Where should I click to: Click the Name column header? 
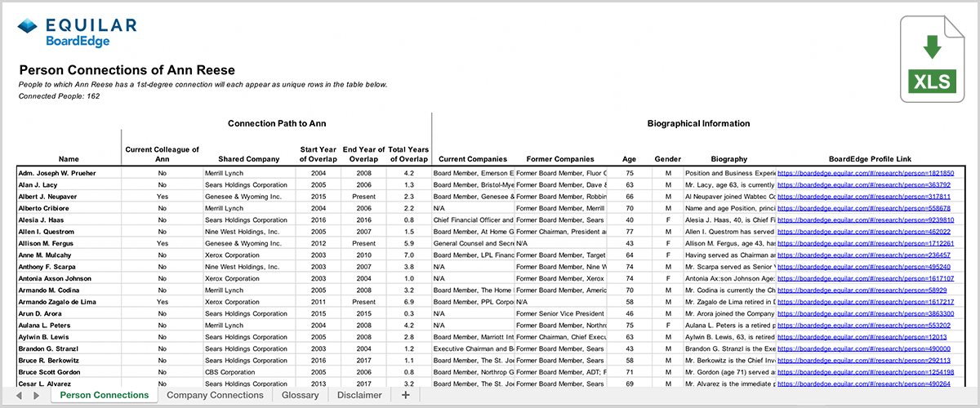click(x=69, y=159)
